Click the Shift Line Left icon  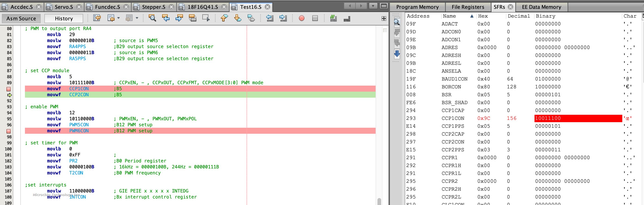coord(270,18)
